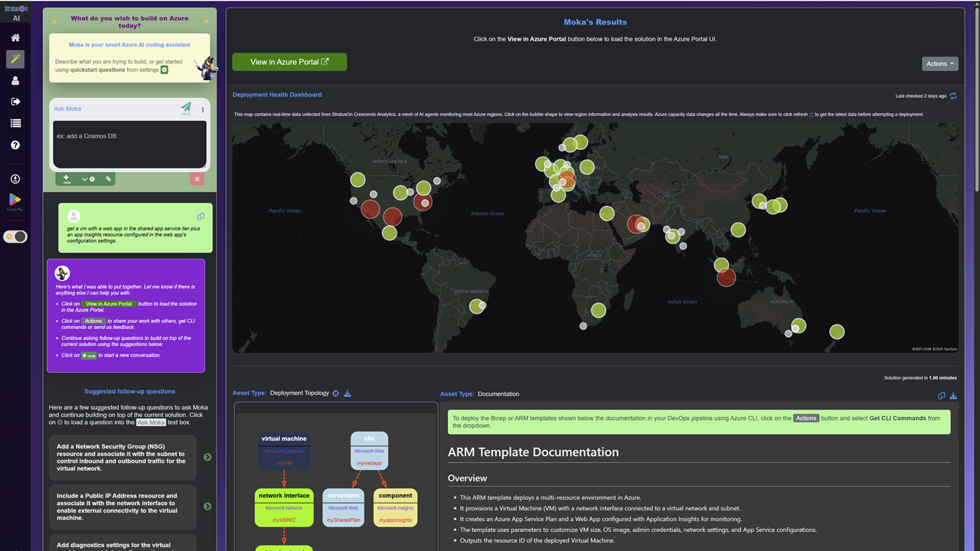Select the network interface myVMNIC node
Screen dimensions: 980x551
tap(285, 507)
